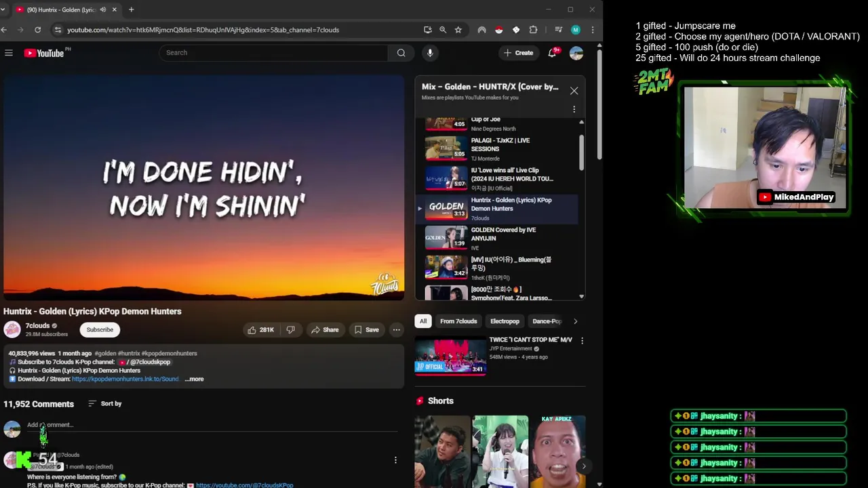Select the Dance-Pop chip
This screenshot has height=488, width=868.
click(x=547, y=321)
